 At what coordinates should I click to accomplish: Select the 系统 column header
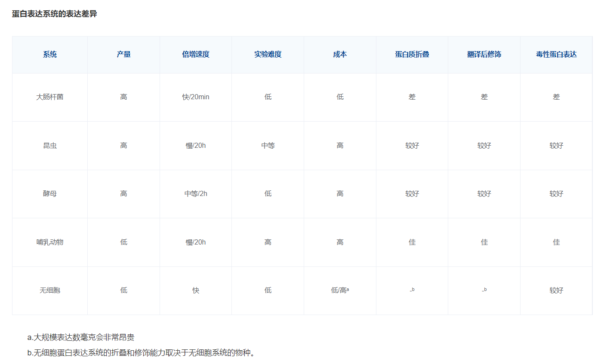click(x=50, y=54)
